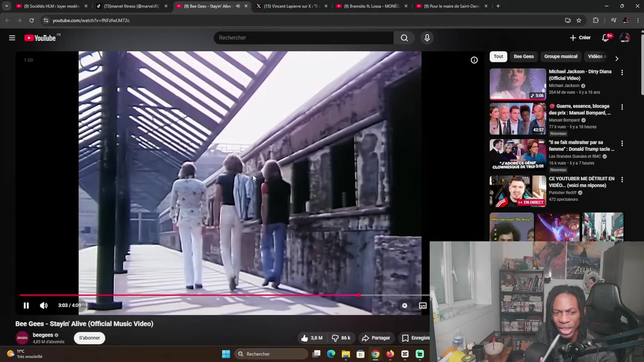Reload the current page

click(x=31, y=20)
